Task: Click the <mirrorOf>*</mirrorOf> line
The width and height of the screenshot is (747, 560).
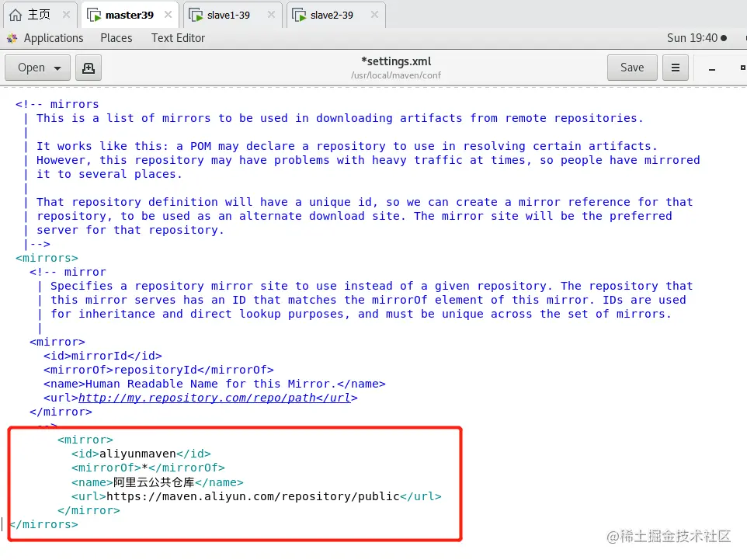Action: pyautogui.click(x=148, y=468)
